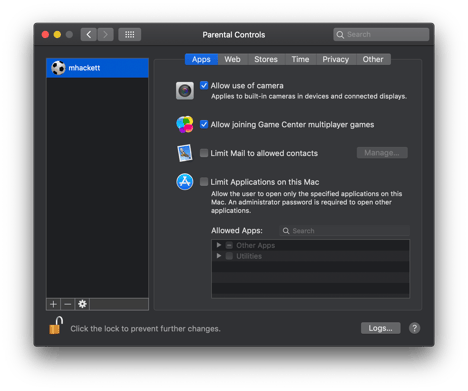This screenshot has height=391, width=468.
Task: Go forward with the right chevron button
Action: pyautogui.click(x=105, y=34)
